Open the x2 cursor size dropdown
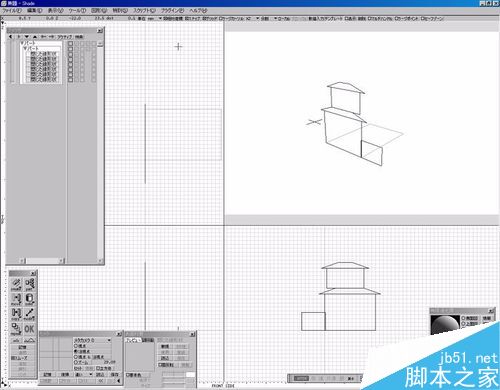Image resolution: width=500 pixels, height=390 pixels. [253, 19]
